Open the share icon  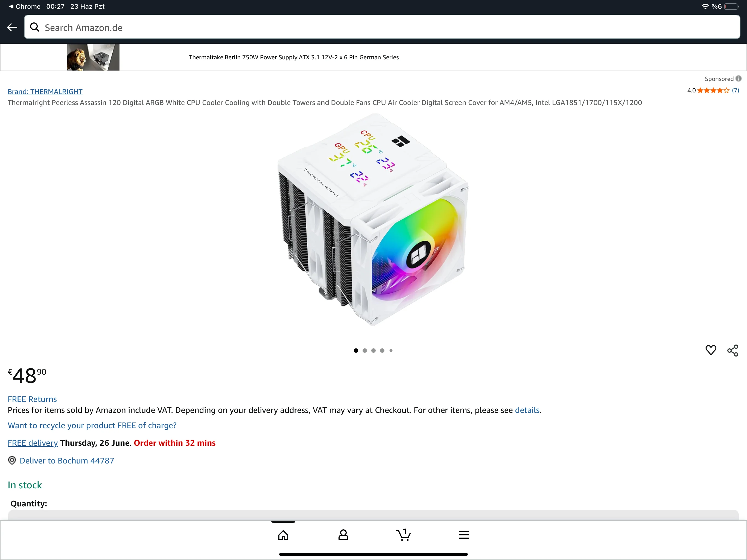click(x=733, y=350)
